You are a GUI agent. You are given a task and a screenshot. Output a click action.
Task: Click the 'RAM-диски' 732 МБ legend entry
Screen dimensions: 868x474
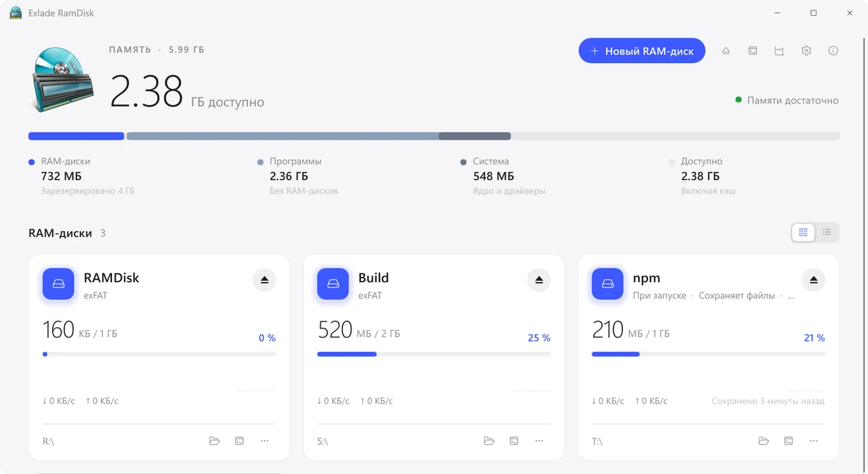[81, 176]
